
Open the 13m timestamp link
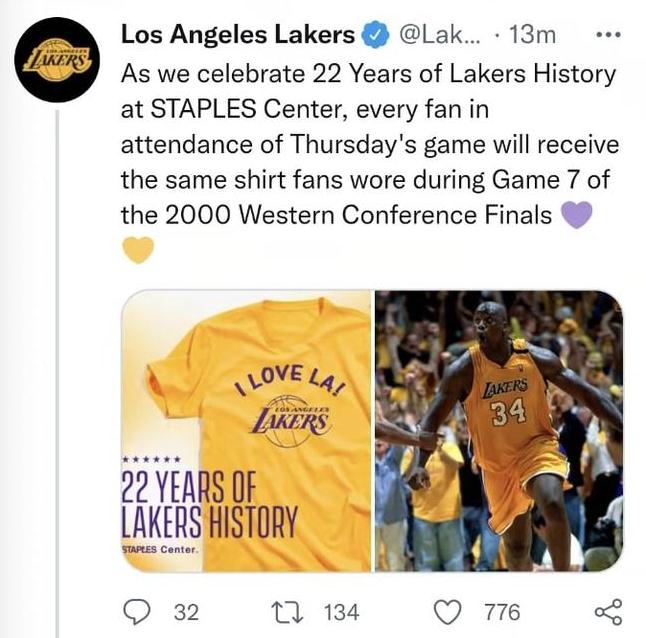533,35
